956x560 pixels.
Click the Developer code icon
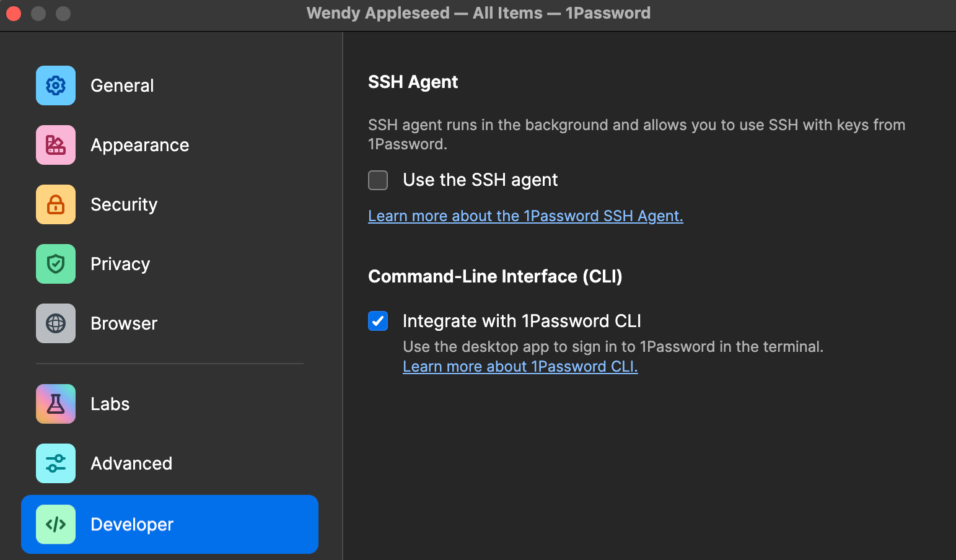[x=55, y=524]
